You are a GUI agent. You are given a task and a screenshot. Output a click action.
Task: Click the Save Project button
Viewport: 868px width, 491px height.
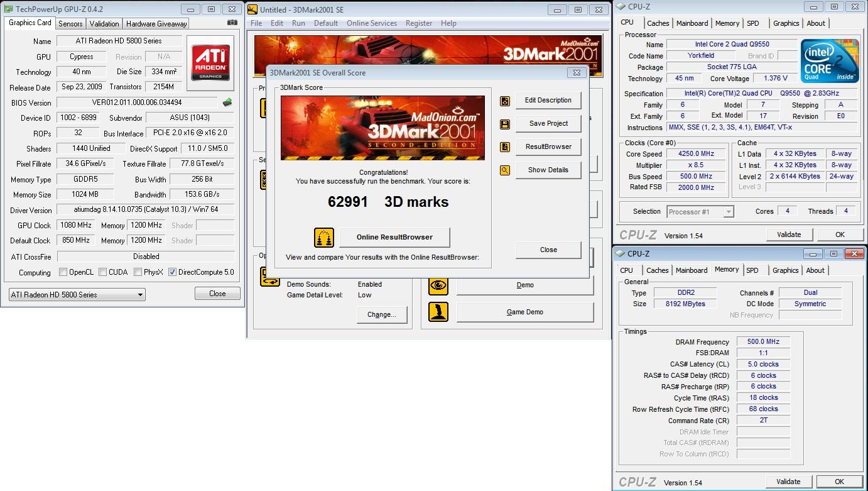(548, 124)
